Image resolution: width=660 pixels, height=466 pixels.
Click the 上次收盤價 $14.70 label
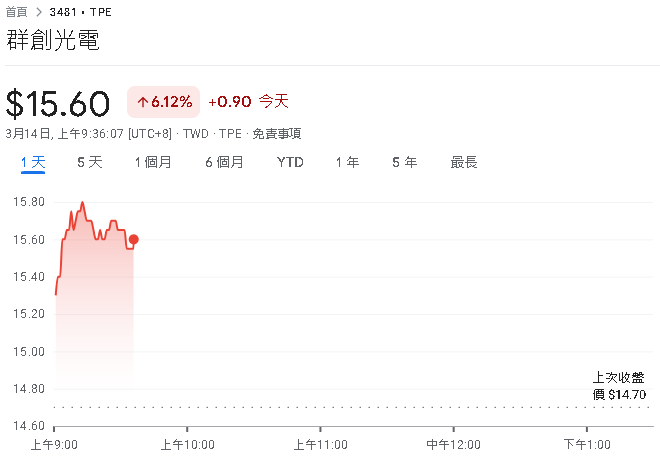click(x=619, y=386)
